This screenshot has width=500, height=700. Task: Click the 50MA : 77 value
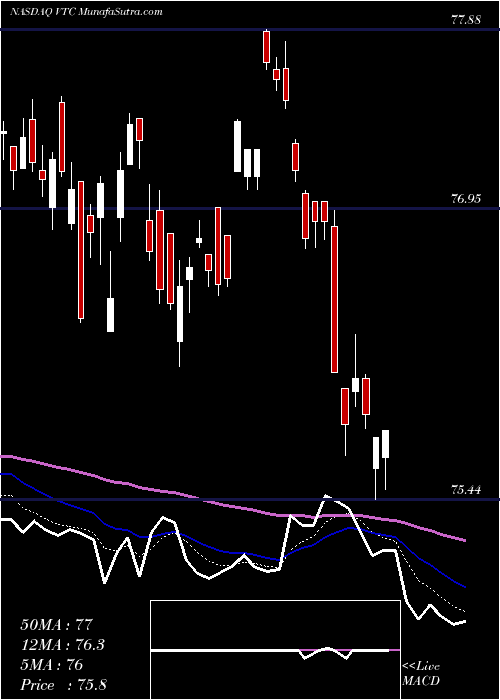pos(57,625)
